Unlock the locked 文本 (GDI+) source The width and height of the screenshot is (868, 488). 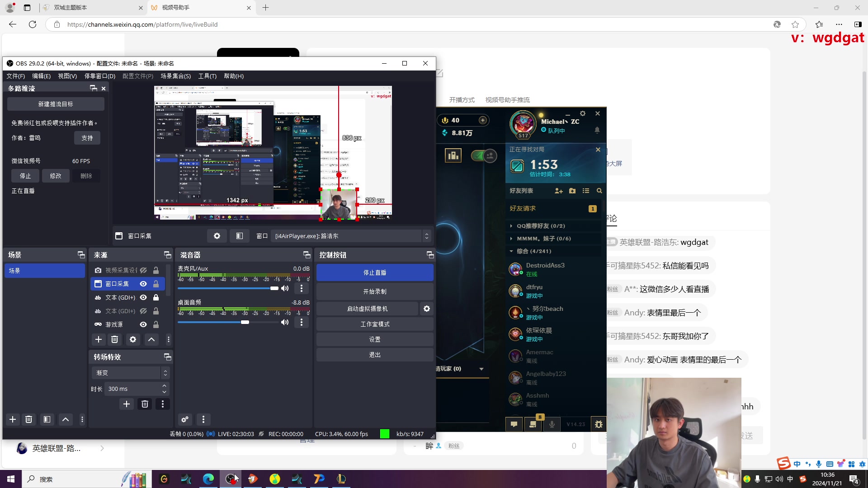(156, 297)
